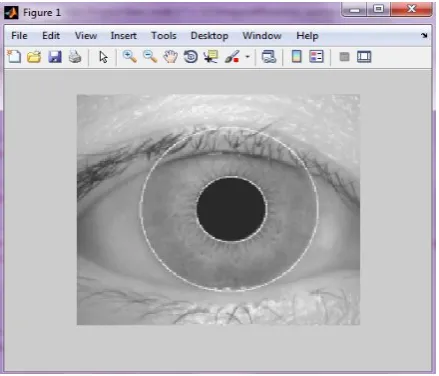Viewport: 439px width, 376px height.
Task: Click the New Figure icon
Action: (14, 57)
